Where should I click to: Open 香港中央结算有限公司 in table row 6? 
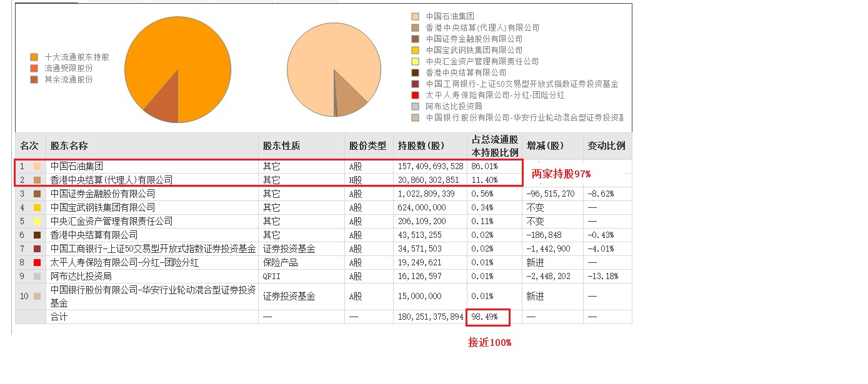pyautogui.click(x=94, y=235)
